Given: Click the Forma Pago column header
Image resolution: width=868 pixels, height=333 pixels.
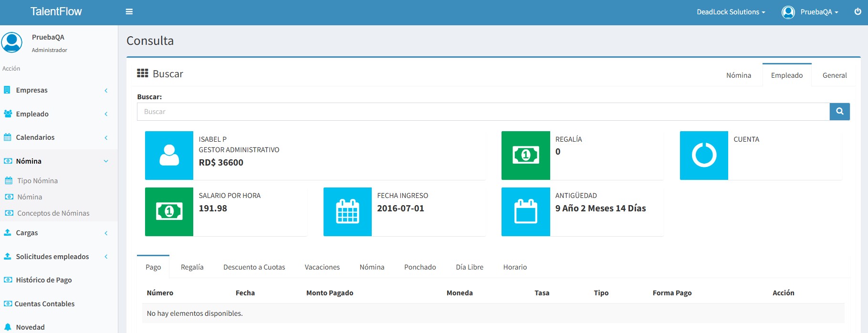Looking at the screenshot, I should tap(672, 292).
